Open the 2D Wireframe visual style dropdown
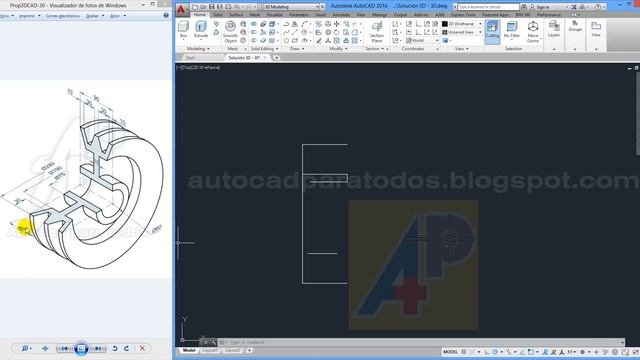Image resolution: width=640 pixels, height=360 pixels. [462, 24]
